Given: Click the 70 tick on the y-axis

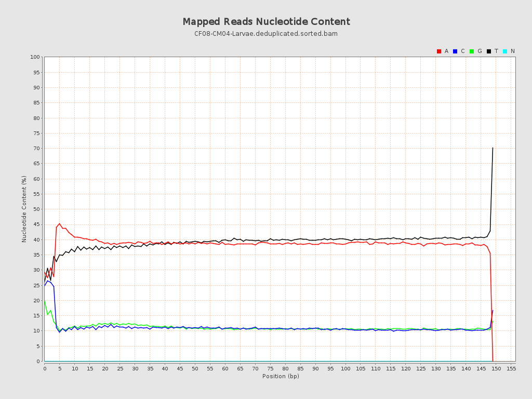Looking at the screenshot, I should pos(37,148).
